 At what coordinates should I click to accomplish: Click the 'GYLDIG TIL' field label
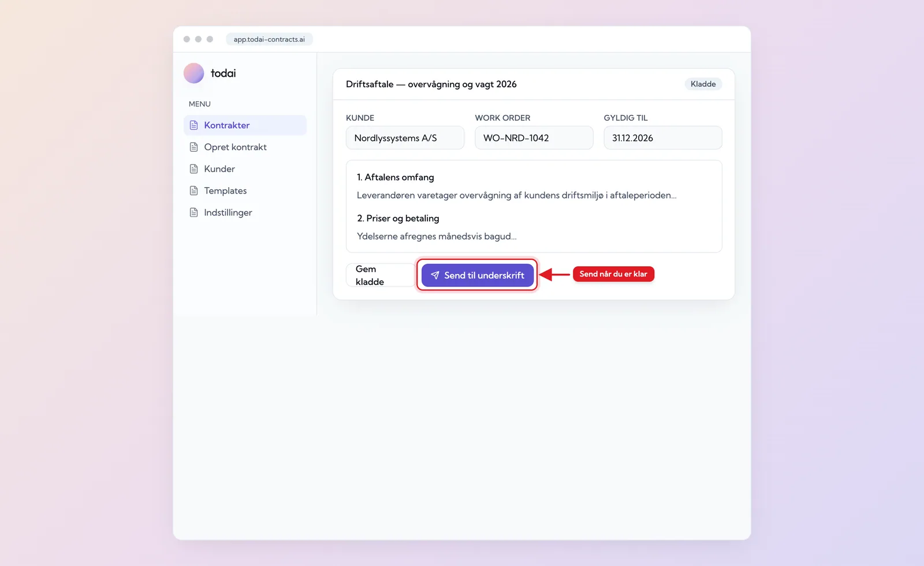(x=626, y=118)
